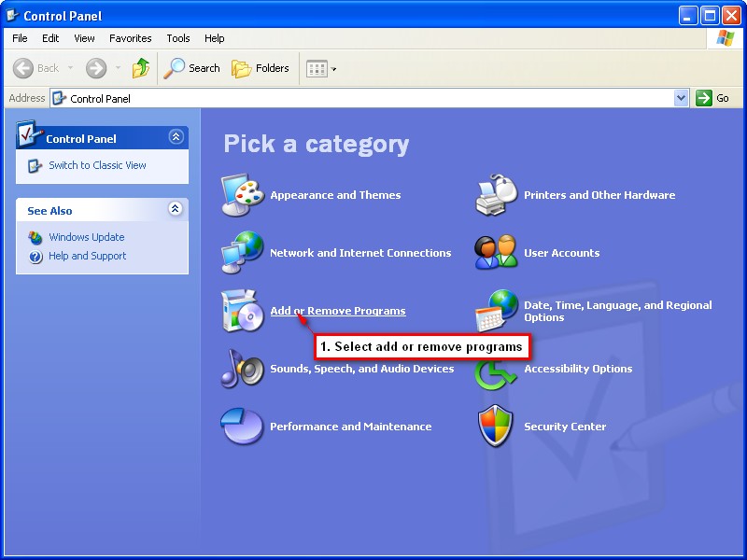The height and width of the screenshot is (560, 747).
Task: Minimize the Control Panel window
Action: 687,16
